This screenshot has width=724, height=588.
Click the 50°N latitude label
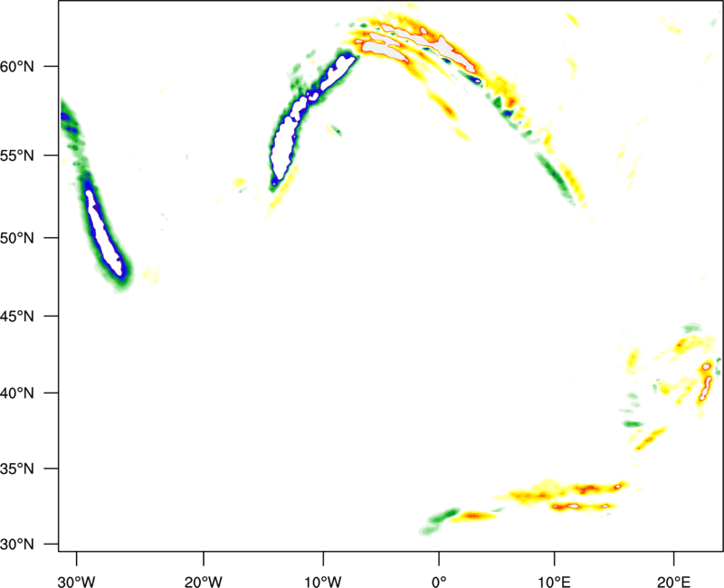(x=17, y=238)
